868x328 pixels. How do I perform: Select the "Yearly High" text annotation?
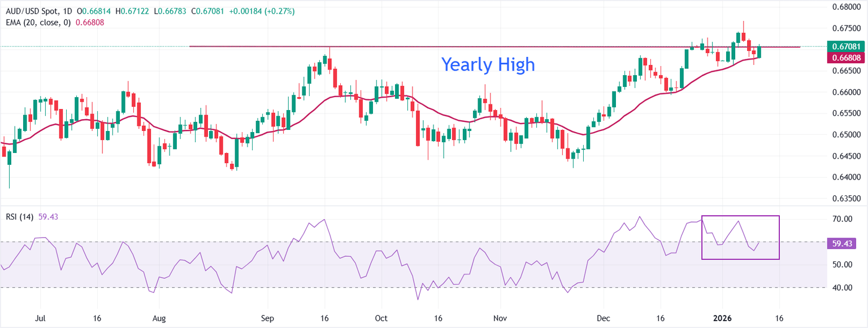(488, 64)
